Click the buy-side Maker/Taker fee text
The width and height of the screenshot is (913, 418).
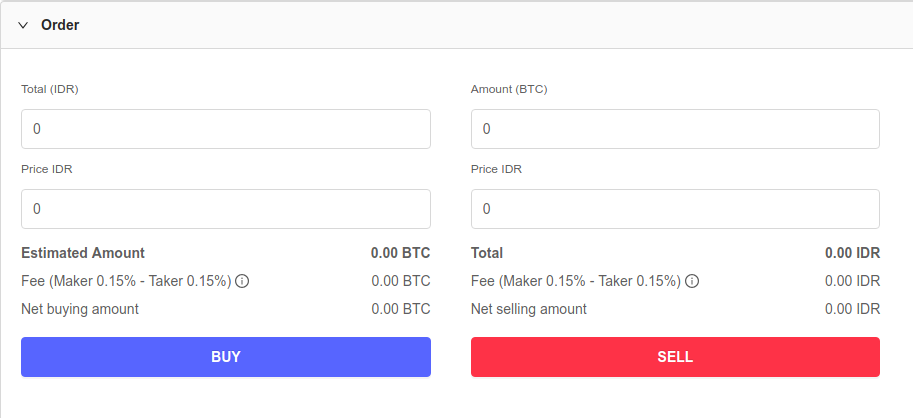click(x=126, y=281)
